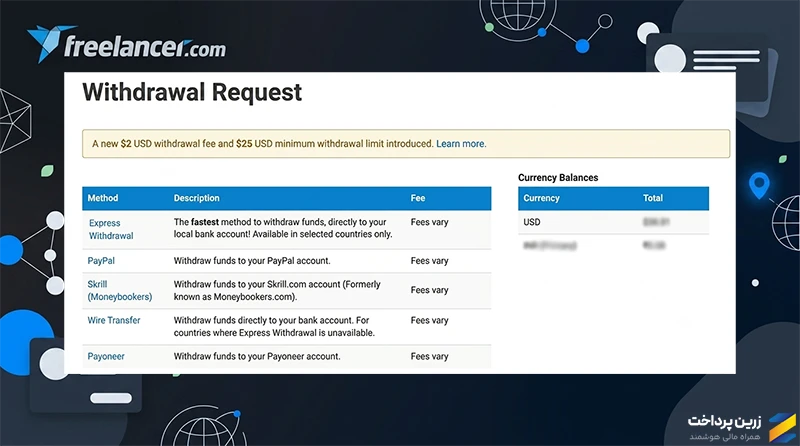The image size is (800, 446).
Task: Click 'Withdraw funds to your PayPal account' text
Action: coord(252,261)
